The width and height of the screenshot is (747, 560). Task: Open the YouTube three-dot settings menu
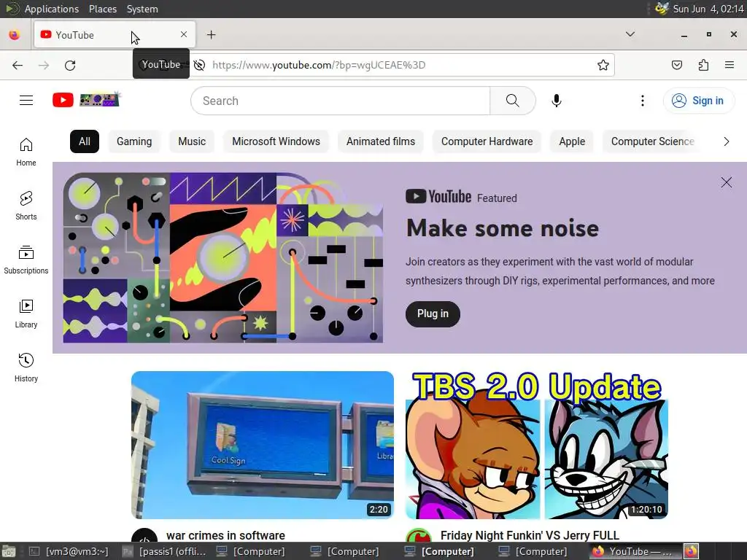click(x=642, y=101)
